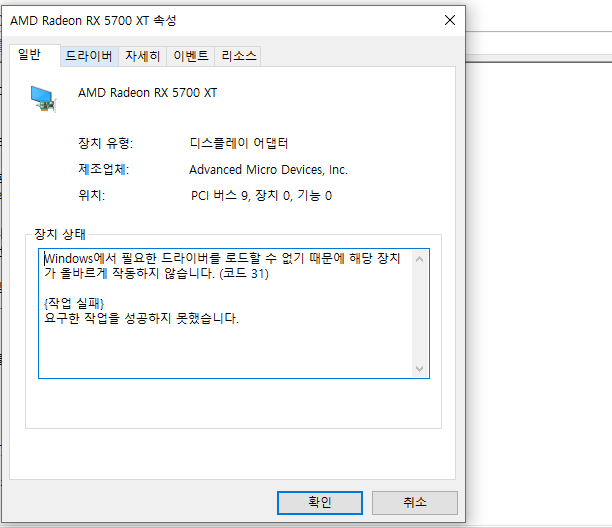Close the AMD Radeon properties window
The width and height of the screenshot is (612, 528).
pos(450,20)
